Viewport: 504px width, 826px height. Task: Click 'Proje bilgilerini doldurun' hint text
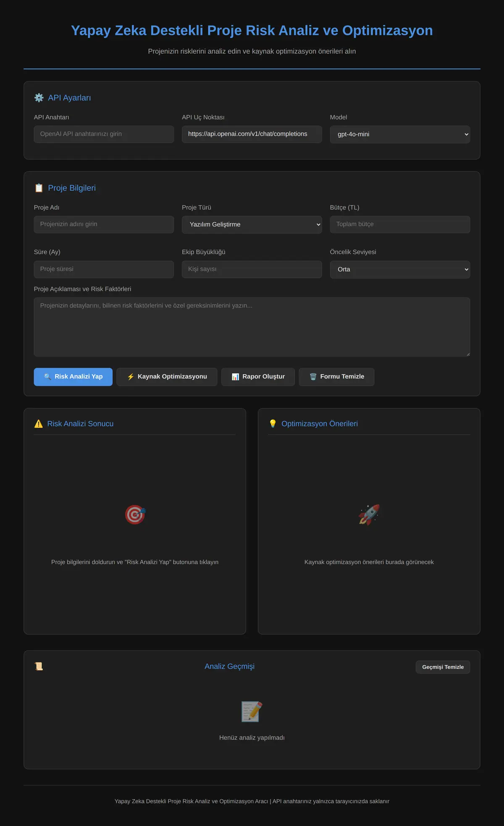[x=135, y=562]
